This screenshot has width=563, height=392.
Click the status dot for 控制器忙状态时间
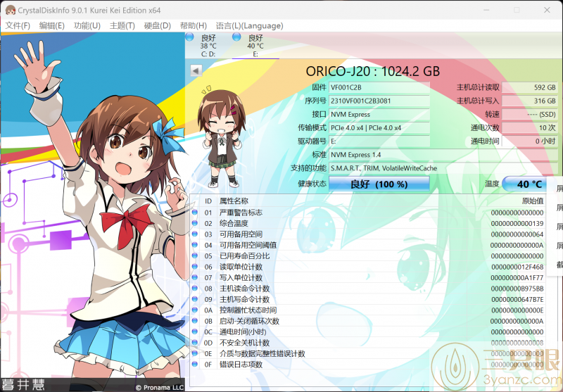[195, 310]
